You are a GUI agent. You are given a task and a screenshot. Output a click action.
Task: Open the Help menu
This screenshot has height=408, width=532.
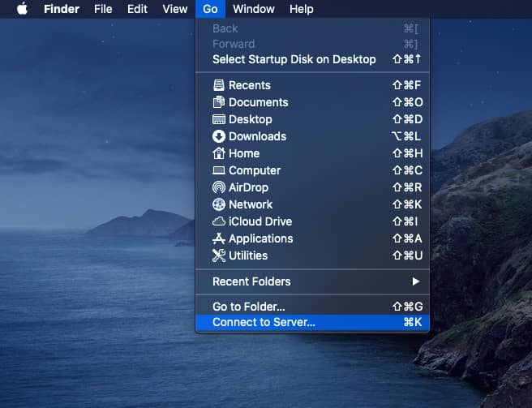[302, 9]
